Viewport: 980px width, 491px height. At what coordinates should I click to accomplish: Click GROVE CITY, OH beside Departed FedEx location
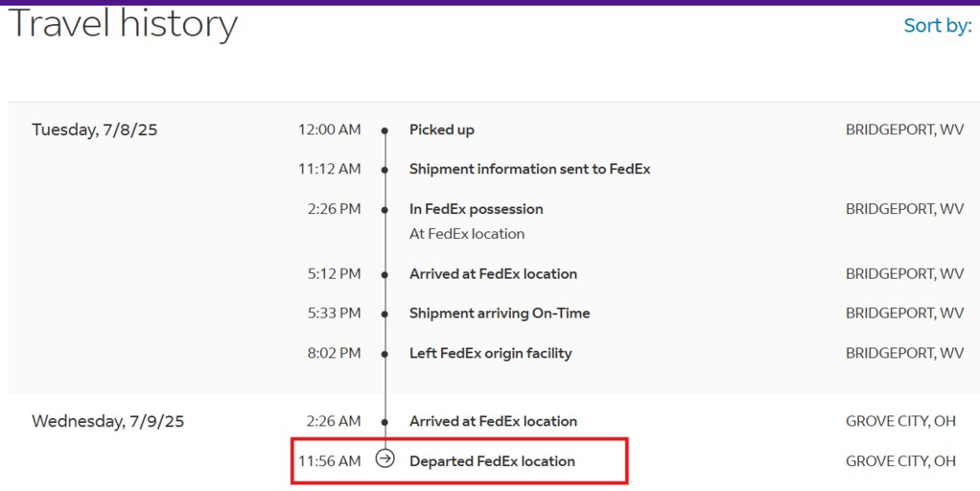[x=900, y=461]
